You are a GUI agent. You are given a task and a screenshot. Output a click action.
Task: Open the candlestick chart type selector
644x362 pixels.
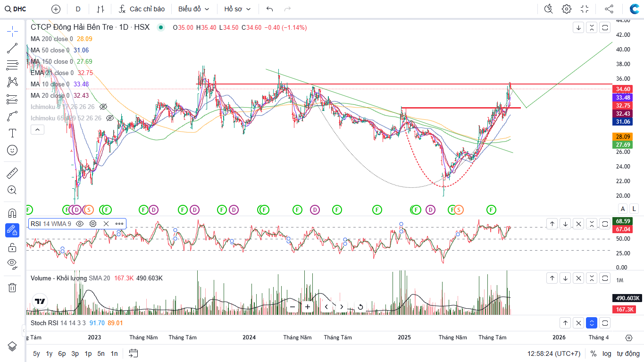100,9
